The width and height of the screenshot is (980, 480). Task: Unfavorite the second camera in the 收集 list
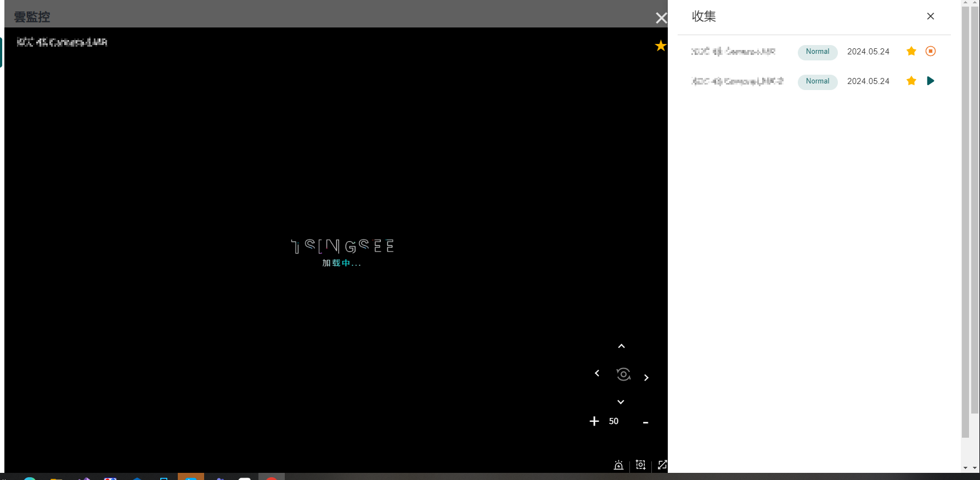coord(911,81)
